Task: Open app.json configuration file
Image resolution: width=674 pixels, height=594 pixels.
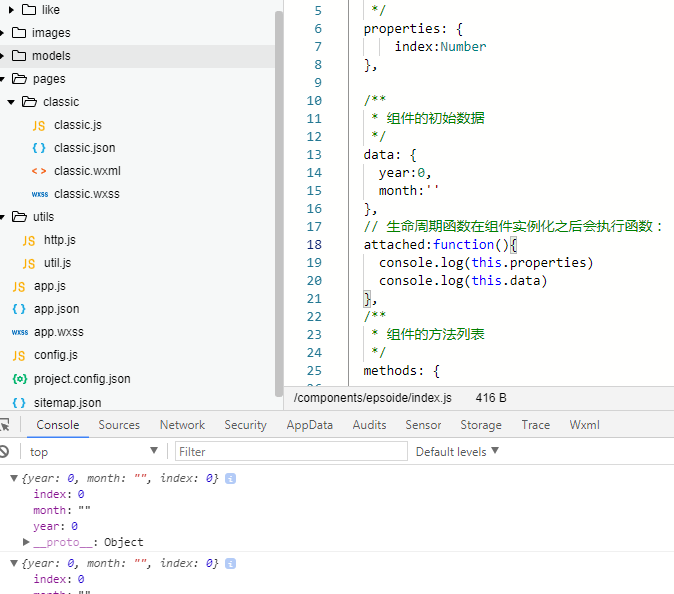Action: click(57, 309)
